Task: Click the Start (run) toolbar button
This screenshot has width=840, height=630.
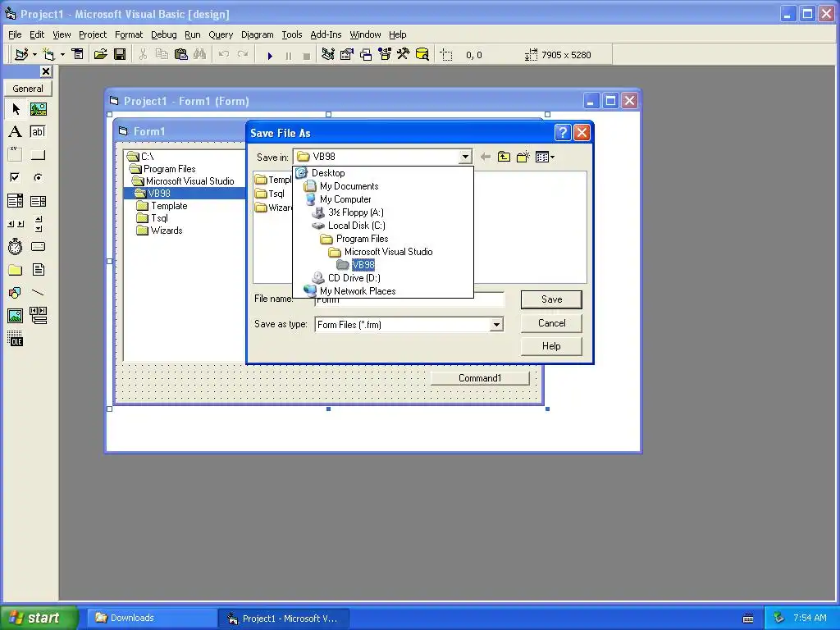Action: pos(270,55)
